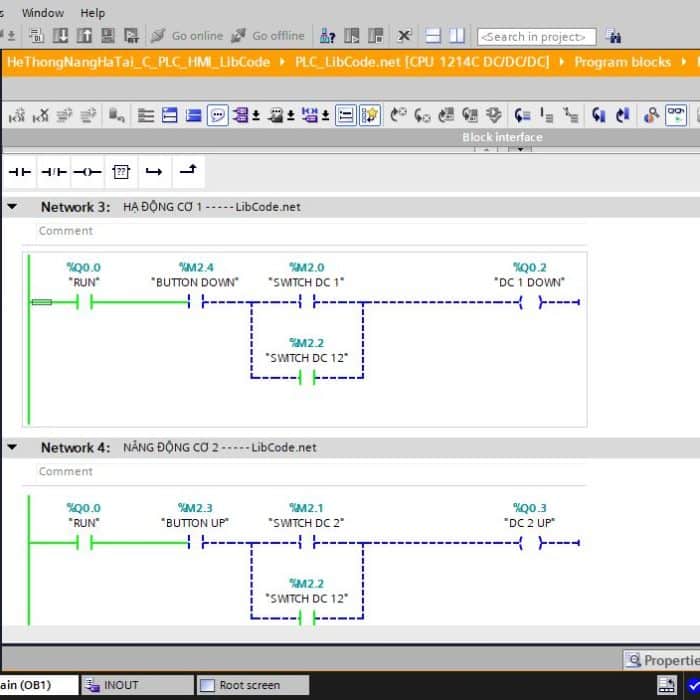The image size is (700, 700).
Task: Open the Help menu
Action: pos(92,13)
